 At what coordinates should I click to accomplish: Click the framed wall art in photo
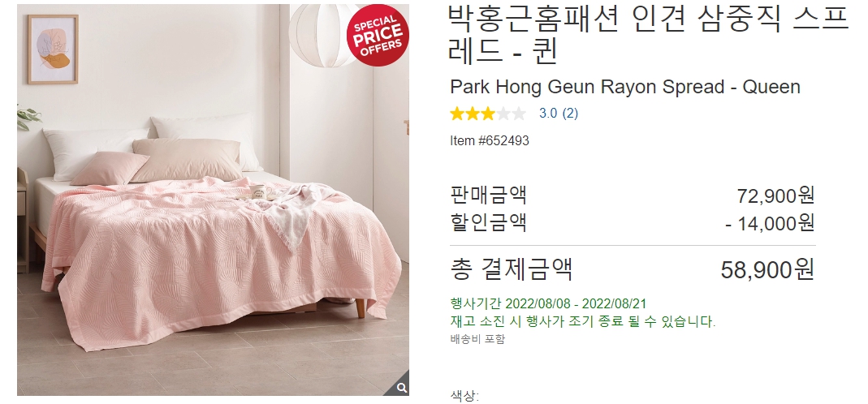[53, 49]
